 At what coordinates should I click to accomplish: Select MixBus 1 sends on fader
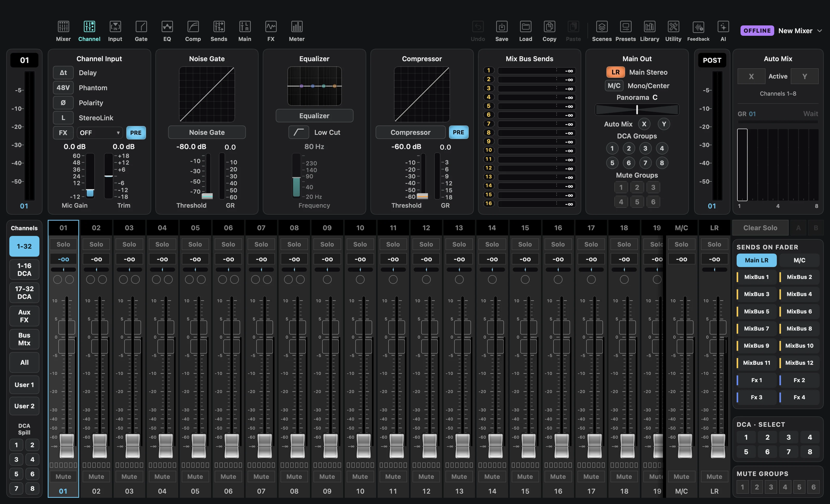[x=757, y=277]
